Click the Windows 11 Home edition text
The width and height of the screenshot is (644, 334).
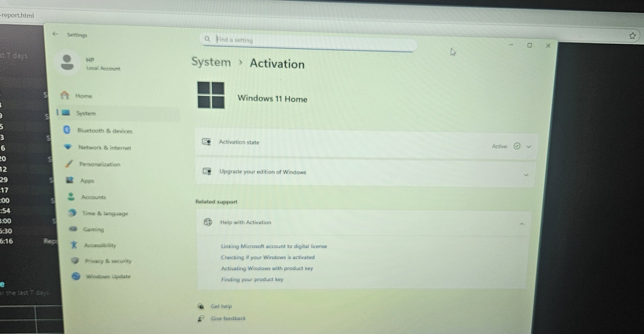(x=272, y=98)
